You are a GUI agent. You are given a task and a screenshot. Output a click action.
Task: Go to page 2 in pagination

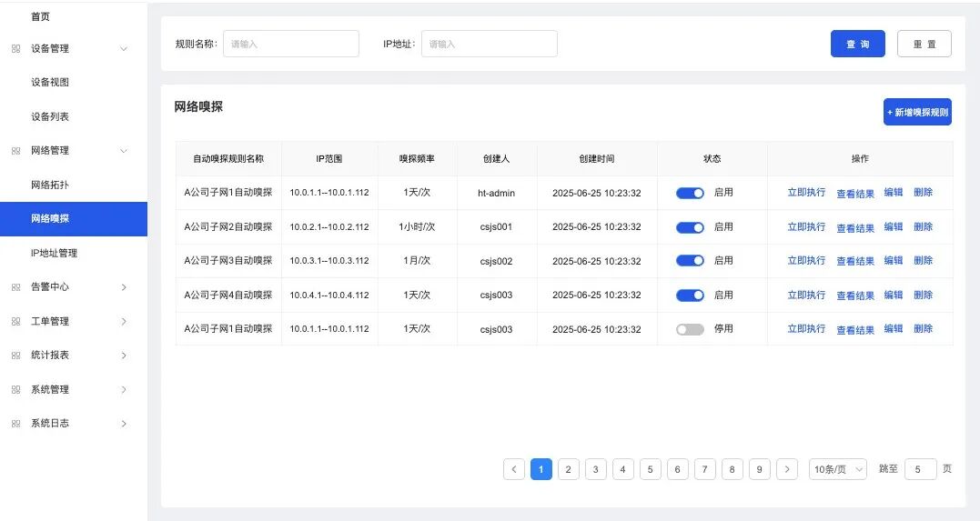568,469
